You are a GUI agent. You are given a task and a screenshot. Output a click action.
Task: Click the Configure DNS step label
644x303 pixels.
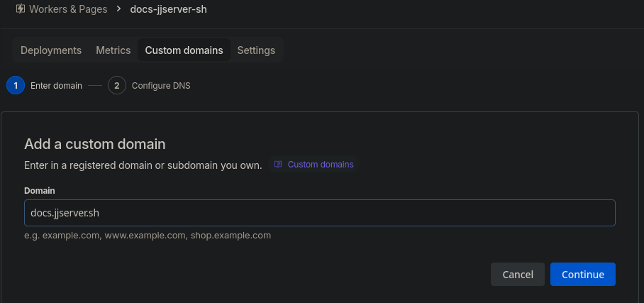(x=161, y=86)
